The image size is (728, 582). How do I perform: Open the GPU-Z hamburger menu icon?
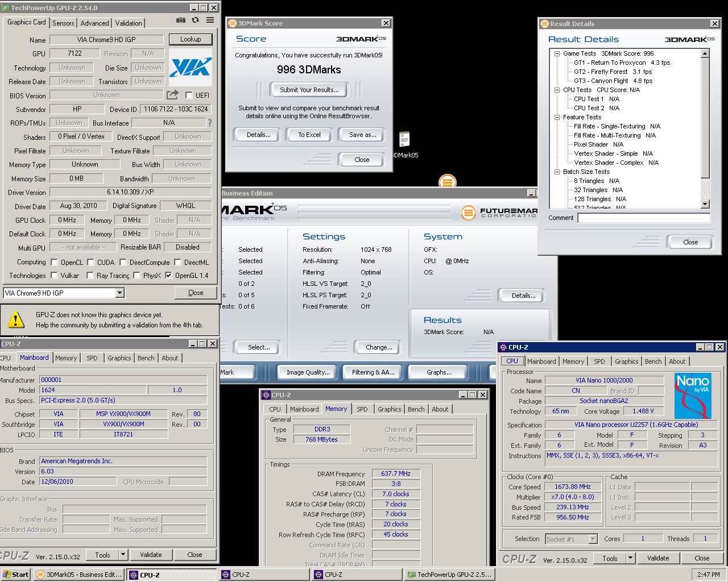tap(210, 20)
